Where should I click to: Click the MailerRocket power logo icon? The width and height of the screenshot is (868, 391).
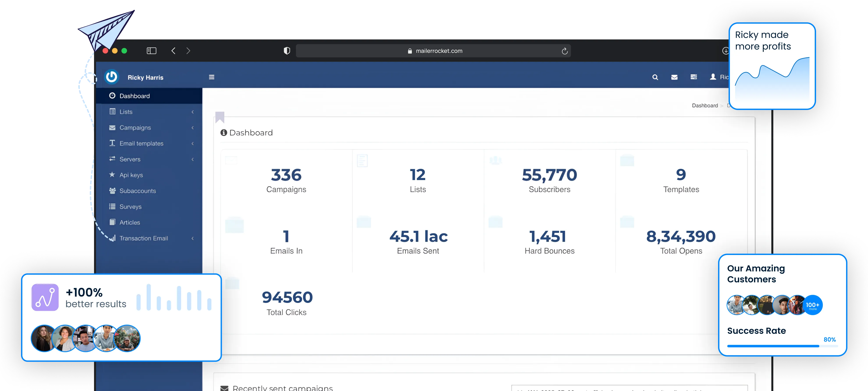point(112,77)
